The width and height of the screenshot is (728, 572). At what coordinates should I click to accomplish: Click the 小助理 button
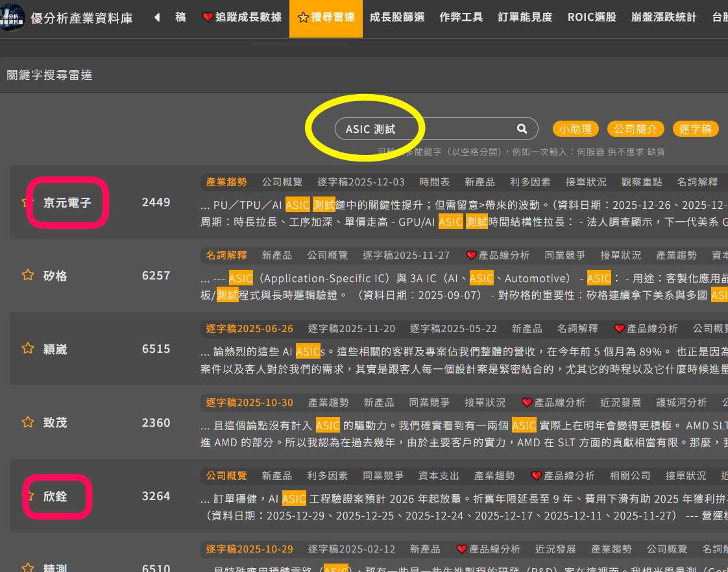(x=575, y=129)
